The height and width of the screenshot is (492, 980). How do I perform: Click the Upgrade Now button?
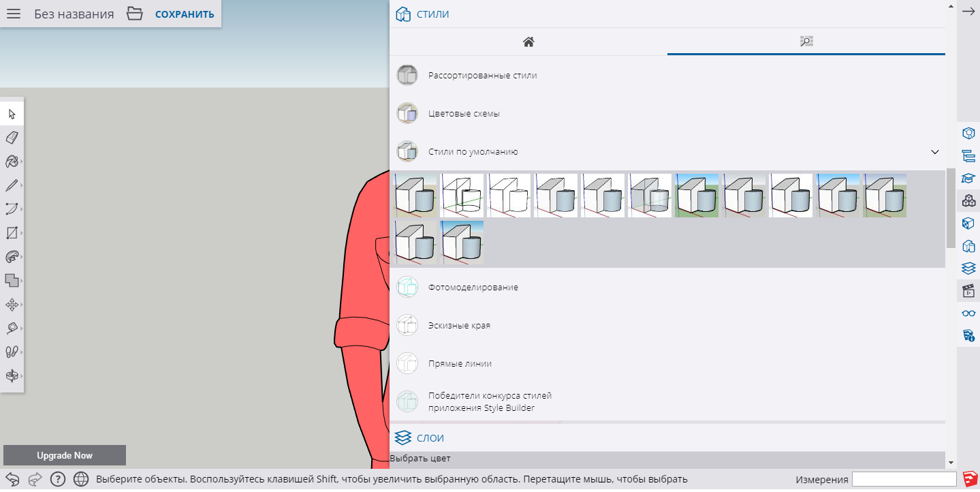coord(65,455)
